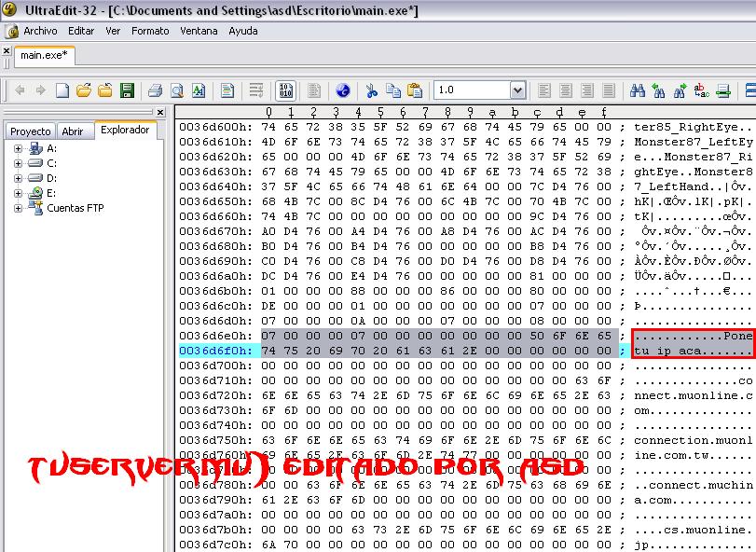The width and height of the screenshot is (756, 552).
Task: Click the goto line icon
Action: (x=723, y=90)
